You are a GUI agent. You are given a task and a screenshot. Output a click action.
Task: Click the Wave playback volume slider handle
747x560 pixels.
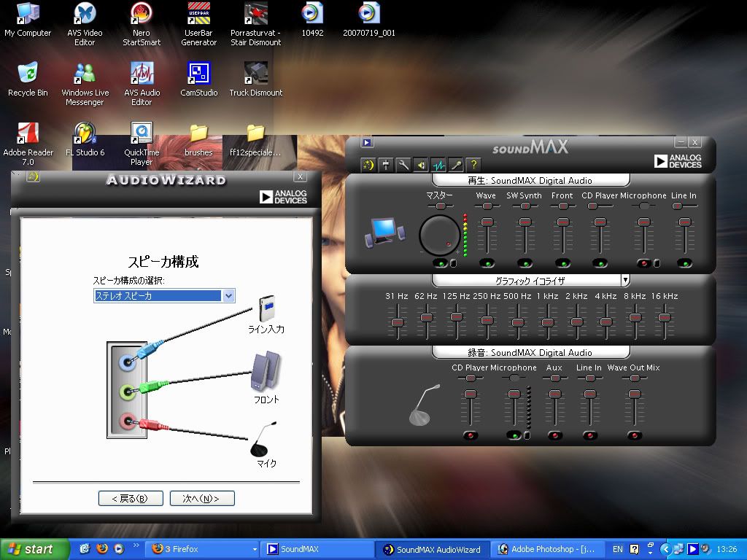[x=487, y=222]
